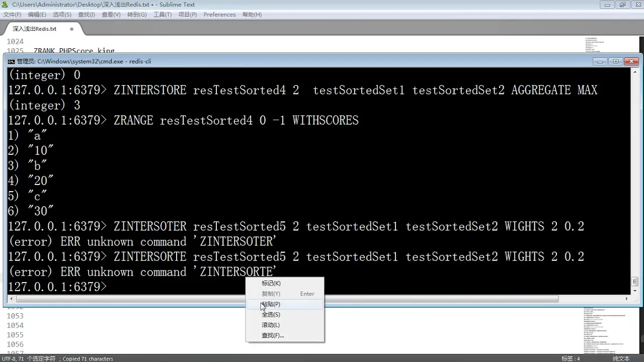Open the 工具(T) menu
This screenshot has height=362, width=644.
click(163, 15)
